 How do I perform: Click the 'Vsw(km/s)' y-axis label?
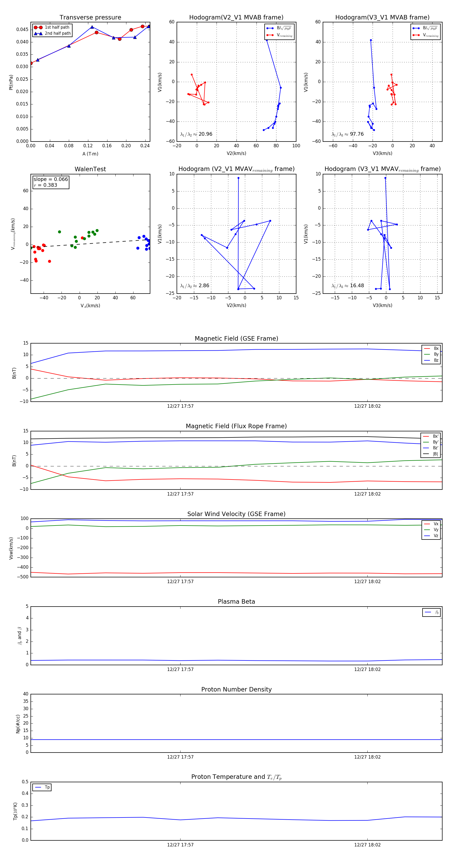click(x=11, y=548)
